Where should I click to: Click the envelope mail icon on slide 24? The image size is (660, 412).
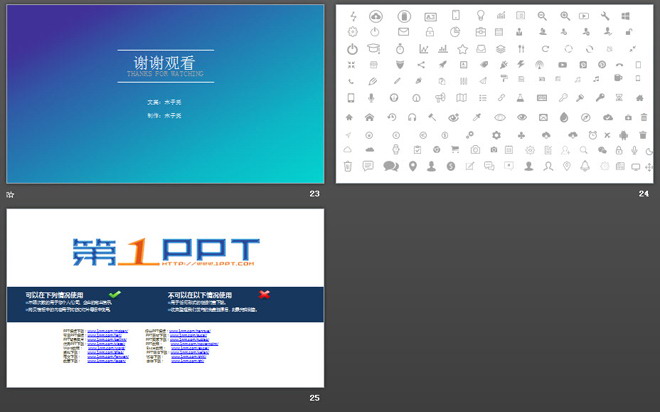[x=403, y=32]
